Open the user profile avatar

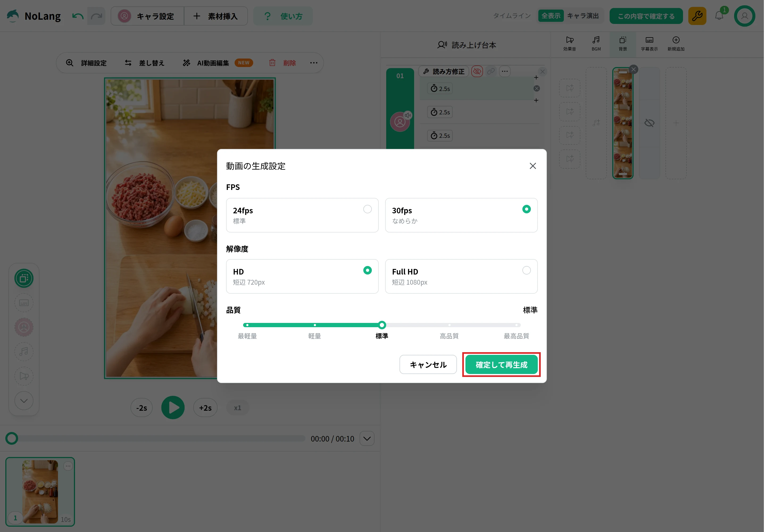[x=744, y=16]
